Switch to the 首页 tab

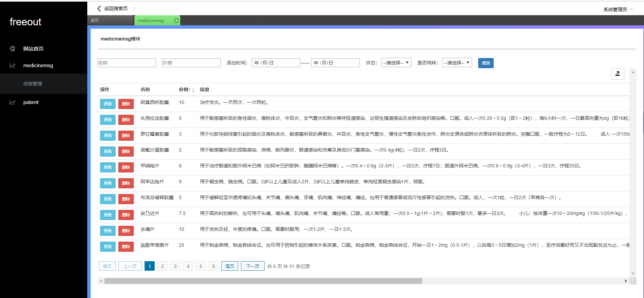111,20
